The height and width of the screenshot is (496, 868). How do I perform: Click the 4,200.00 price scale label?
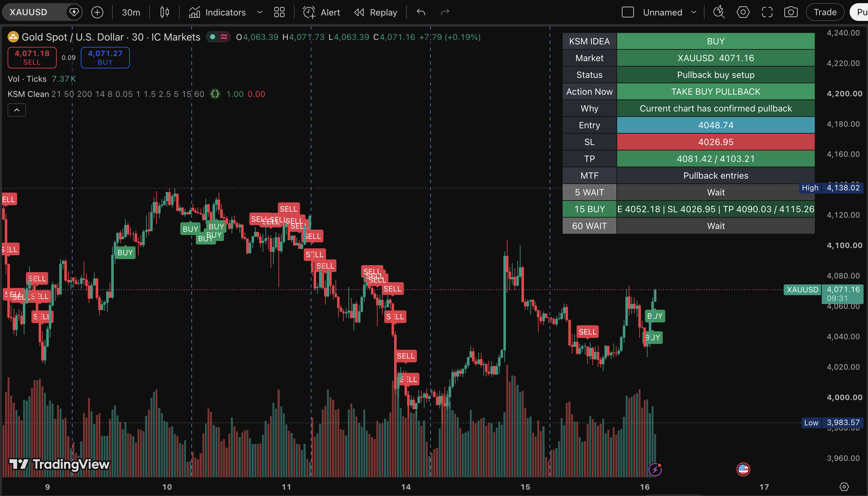pos(845,94)
